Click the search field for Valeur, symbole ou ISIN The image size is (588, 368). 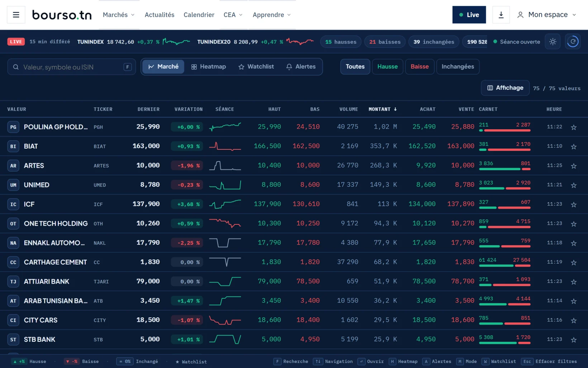(x=72, y=67)
